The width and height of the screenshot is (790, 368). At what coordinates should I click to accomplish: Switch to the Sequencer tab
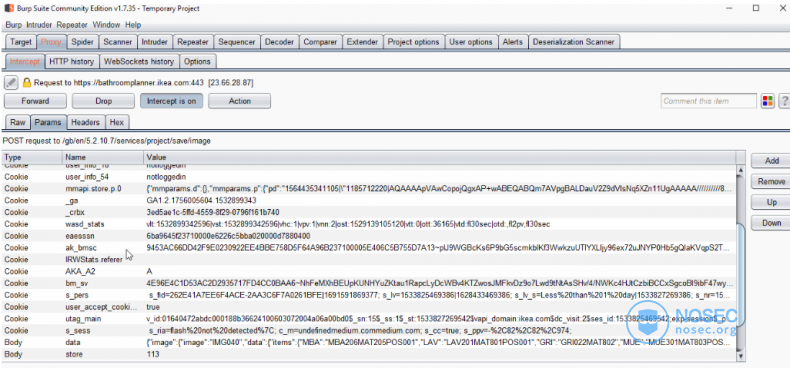click(237, 42)
